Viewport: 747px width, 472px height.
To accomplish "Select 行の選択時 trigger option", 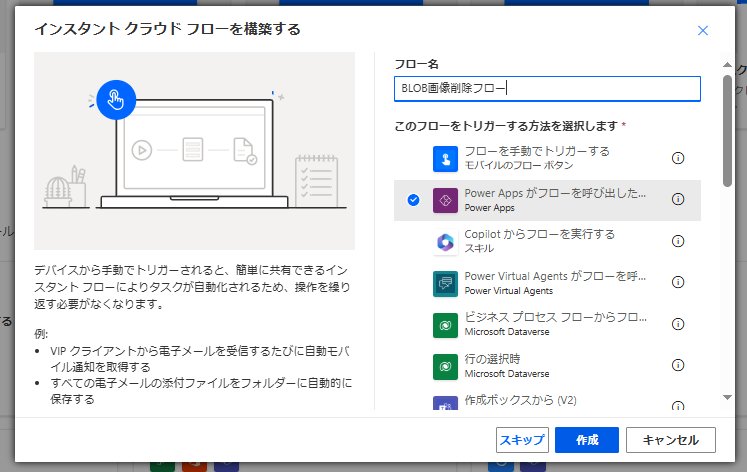I will (547, 366).
